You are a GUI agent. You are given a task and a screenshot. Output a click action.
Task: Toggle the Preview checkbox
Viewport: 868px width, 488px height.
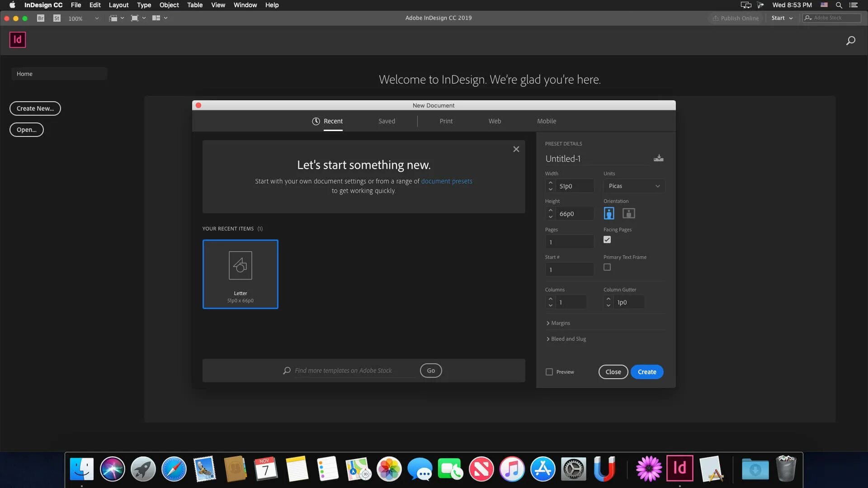[549, 372]
